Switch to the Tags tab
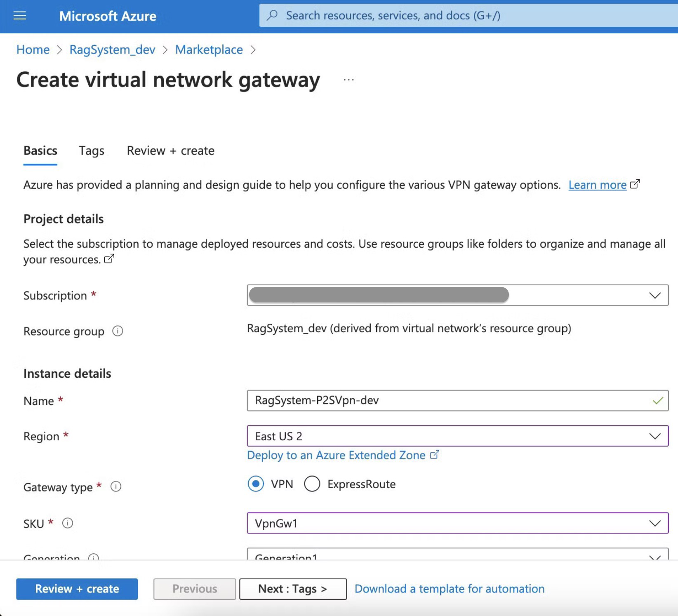678x616 pixels. pos(92,151)
